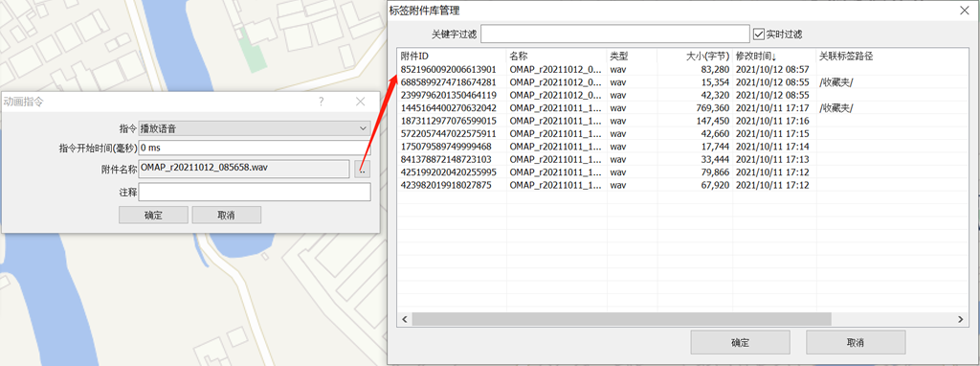Screen dimensions: 980x366
Task: Click the modified time 2021/10/11 17:13
Action: coord(772,159)
